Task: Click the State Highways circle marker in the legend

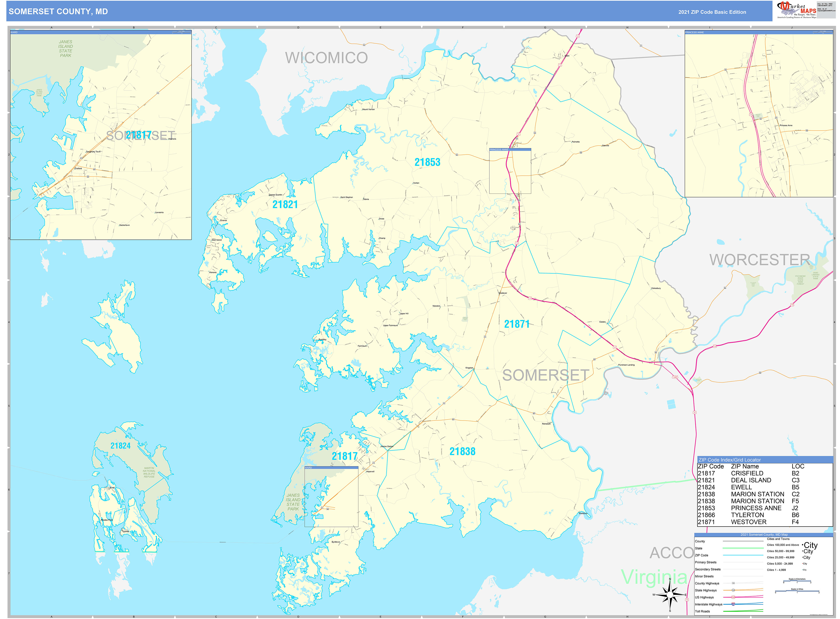Action: (733, 590)
